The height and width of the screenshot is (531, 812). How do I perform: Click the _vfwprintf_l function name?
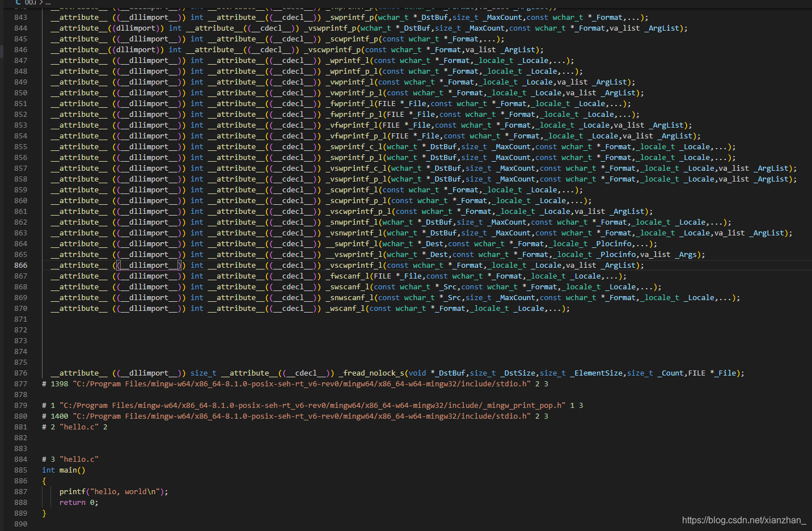[352, 125]
